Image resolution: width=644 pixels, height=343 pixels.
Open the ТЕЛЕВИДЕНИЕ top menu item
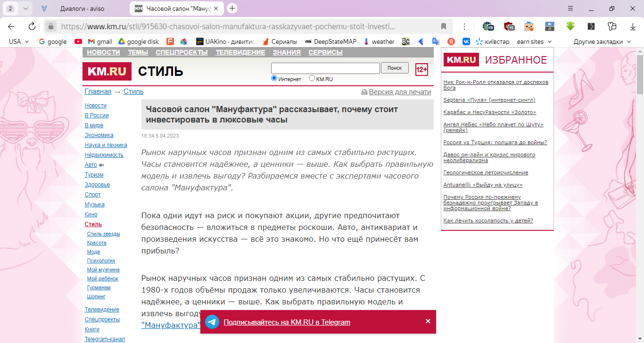[240, 52]
